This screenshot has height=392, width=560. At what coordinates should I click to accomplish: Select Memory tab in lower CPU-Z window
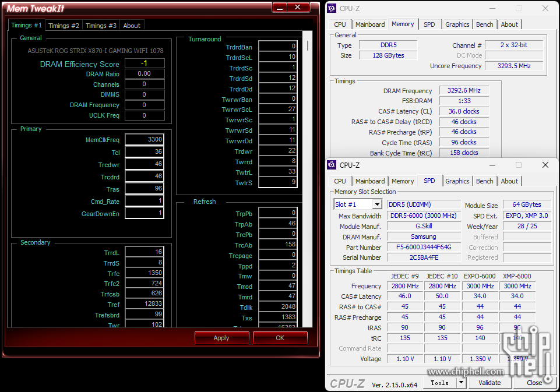pos(403,181)
